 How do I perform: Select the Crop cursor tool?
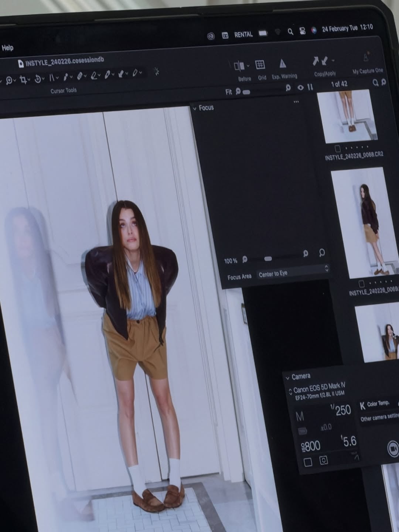pyautogui.click(x=24, y=79)
